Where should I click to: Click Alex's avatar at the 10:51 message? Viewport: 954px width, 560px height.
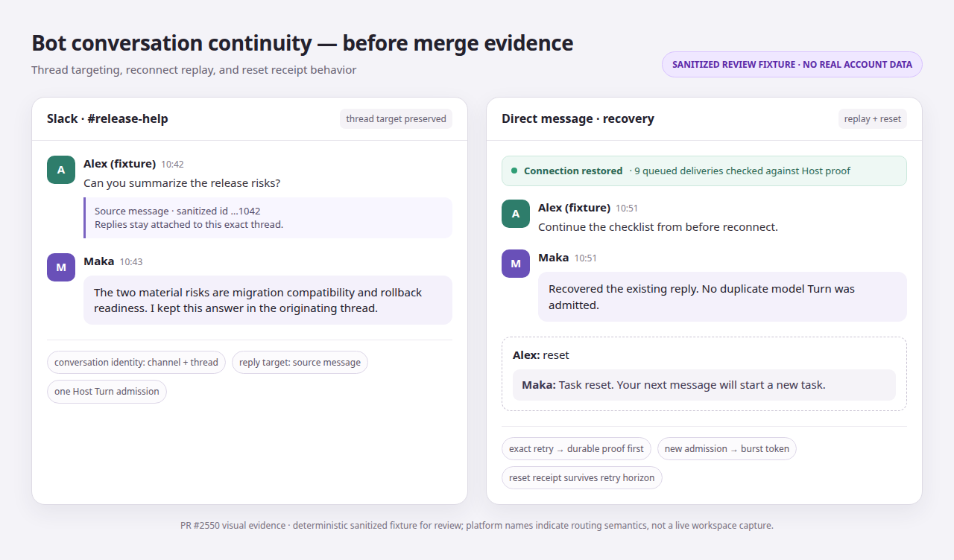pos(516,214)
